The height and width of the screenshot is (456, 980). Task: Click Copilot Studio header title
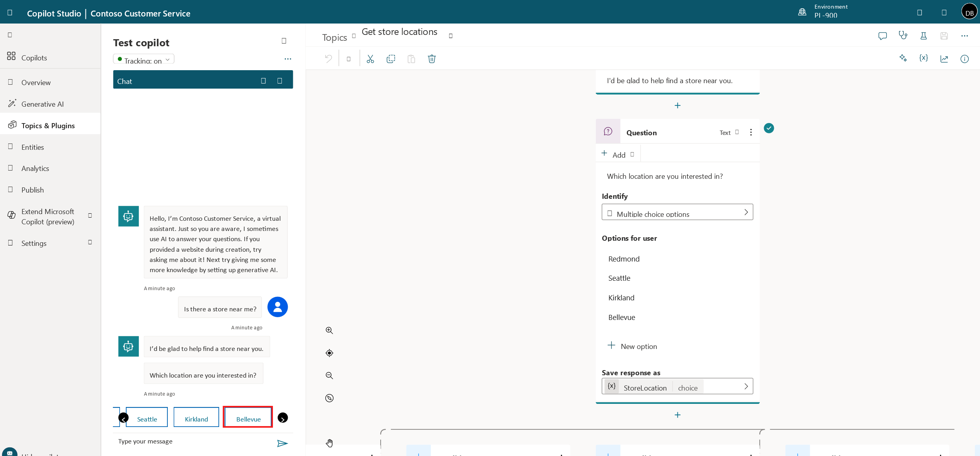tap(54, 13)
